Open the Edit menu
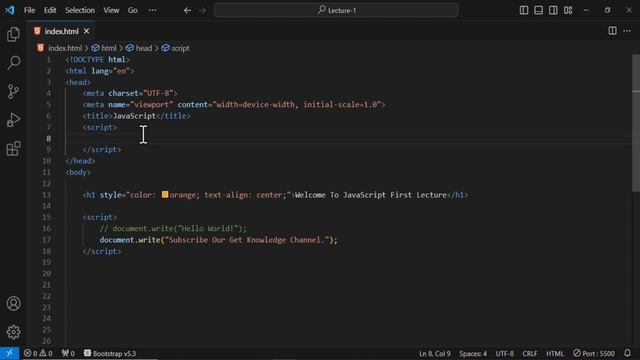The height and width of the screenshot is (360, 640). tap(50, 10)
